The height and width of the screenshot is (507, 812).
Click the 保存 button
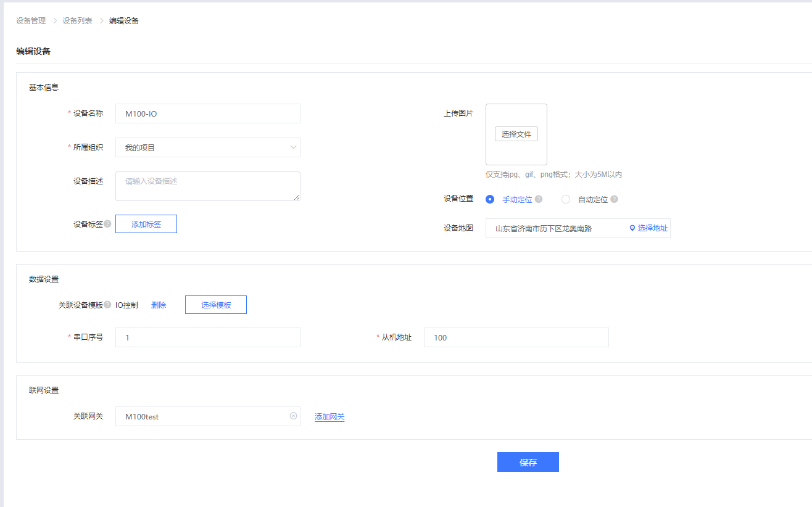pos(528,462)
